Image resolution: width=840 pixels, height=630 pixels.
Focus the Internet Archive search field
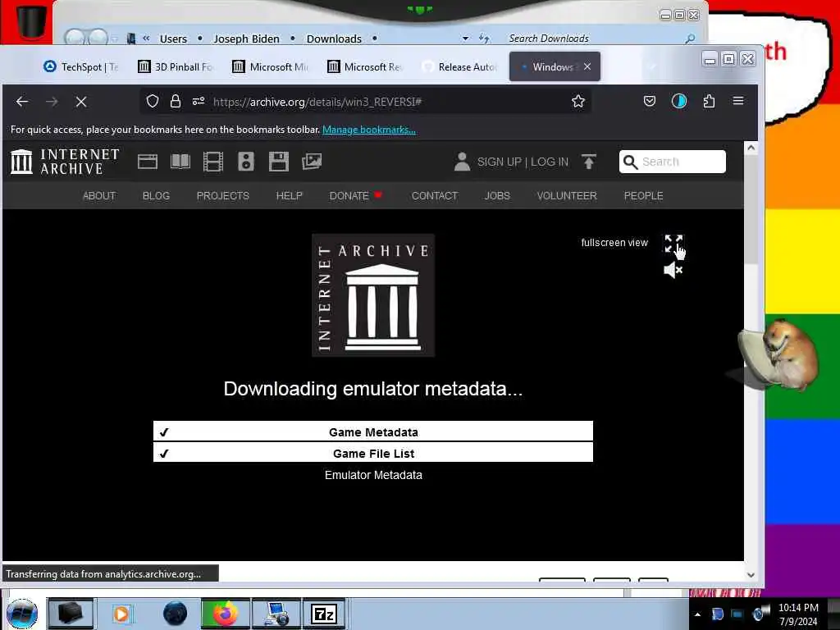tap(673, 162)
